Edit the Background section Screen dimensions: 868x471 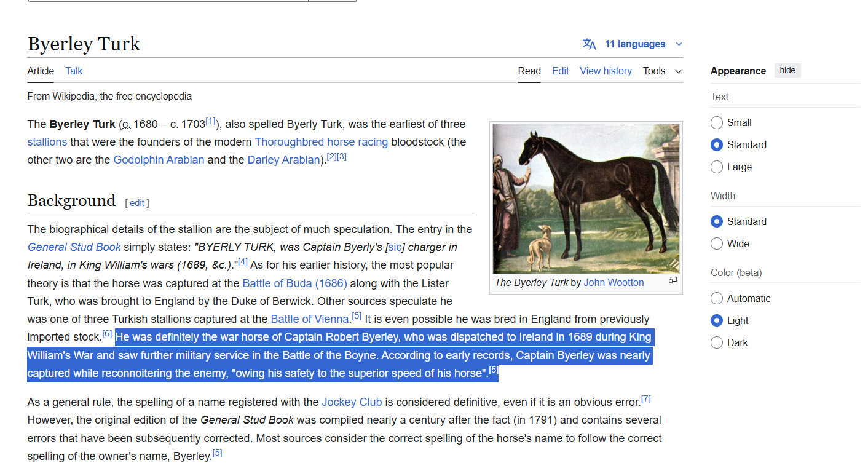[137, 203]
